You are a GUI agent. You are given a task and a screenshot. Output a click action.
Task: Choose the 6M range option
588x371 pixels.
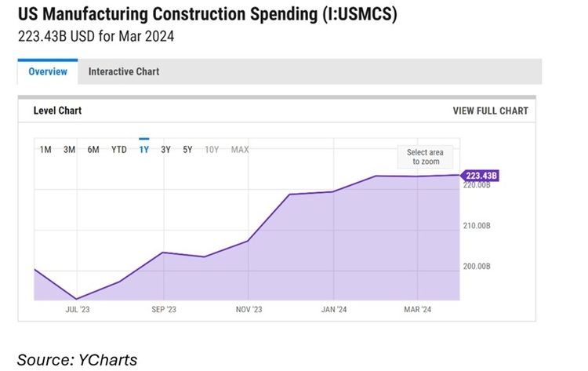93,150
